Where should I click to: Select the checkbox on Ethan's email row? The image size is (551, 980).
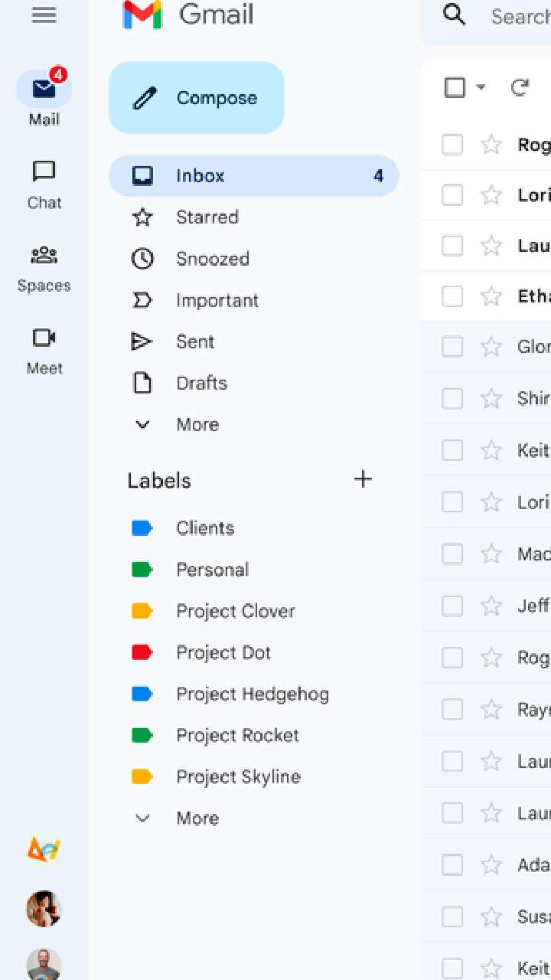pyautogui.click(x=452, y=296)
